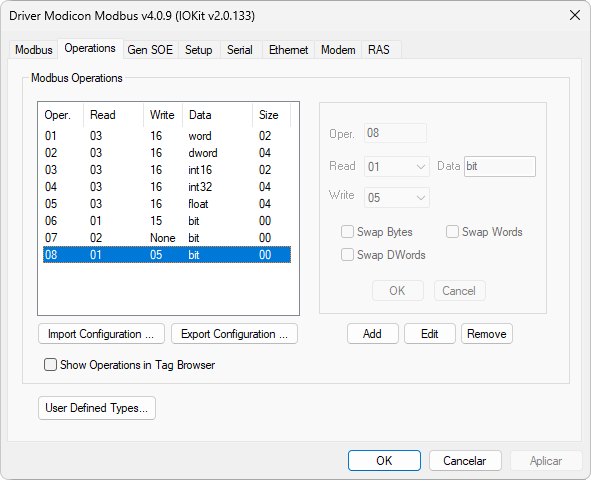Open the Gen SOE tab
The image size is (591, 480).
150,50
